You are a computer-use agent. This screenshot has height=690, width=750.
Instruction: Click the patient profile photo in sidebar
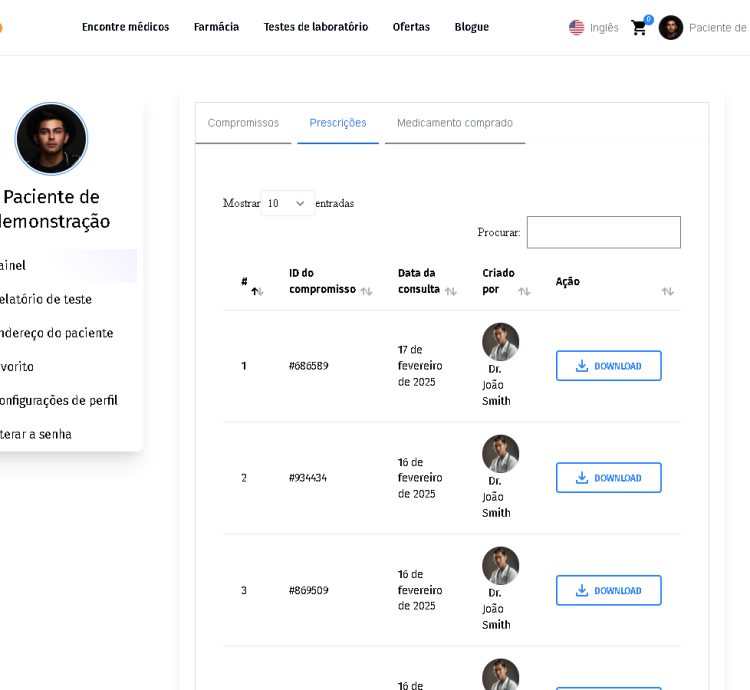coord(51,138)
